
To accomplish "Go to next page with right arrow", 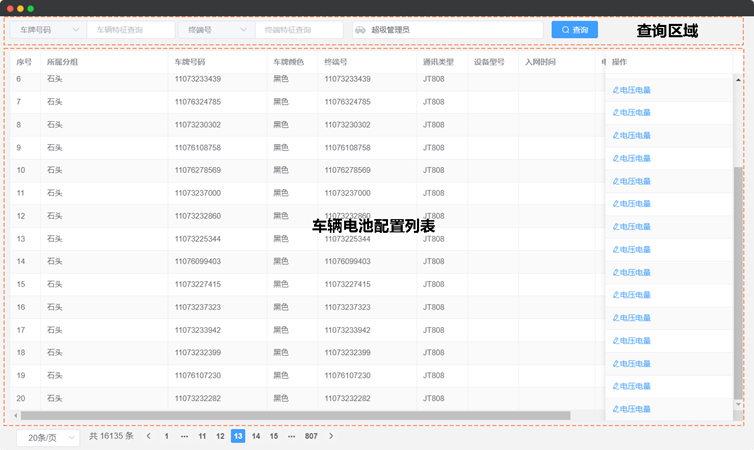I will [331, 436].
